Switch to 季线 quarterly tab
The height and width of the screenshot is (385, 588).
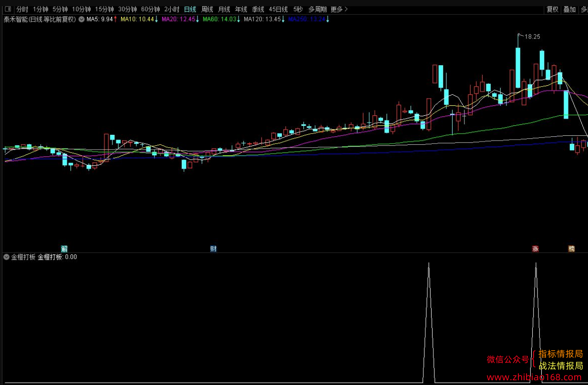(x=258, y=9)
